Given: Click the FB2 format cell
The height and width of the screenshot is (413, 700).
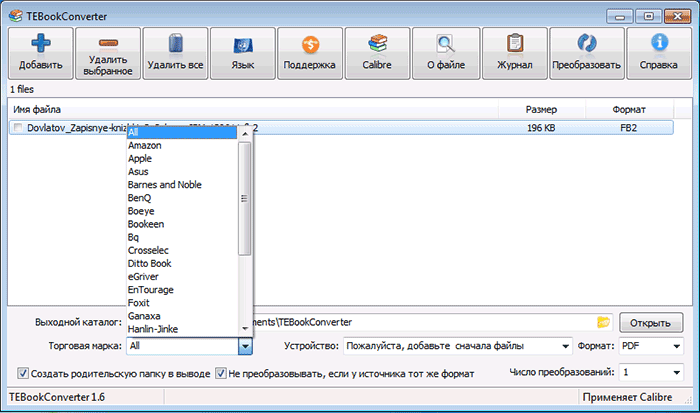Looking at the screenshot, I should tap(629, 128).
